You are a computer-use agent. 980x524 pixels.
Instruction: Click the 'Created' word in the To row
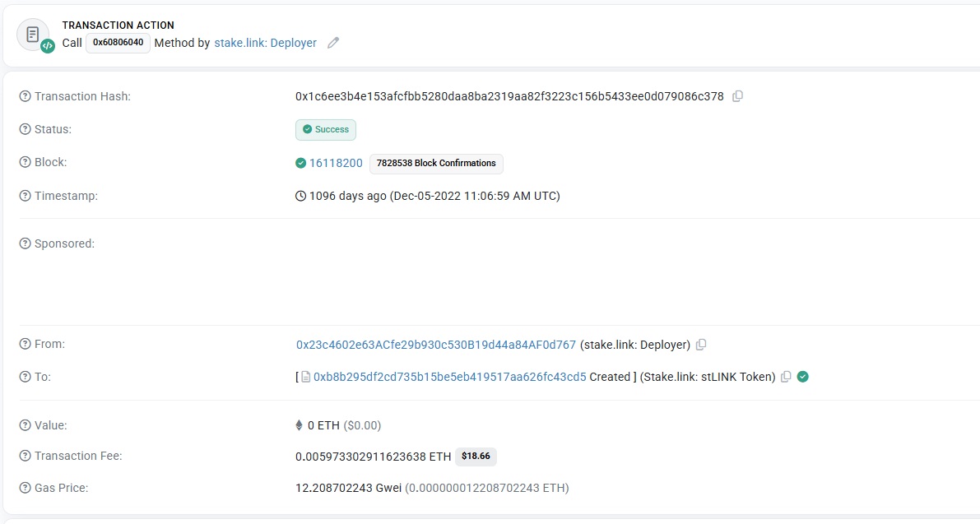(610, 377)
